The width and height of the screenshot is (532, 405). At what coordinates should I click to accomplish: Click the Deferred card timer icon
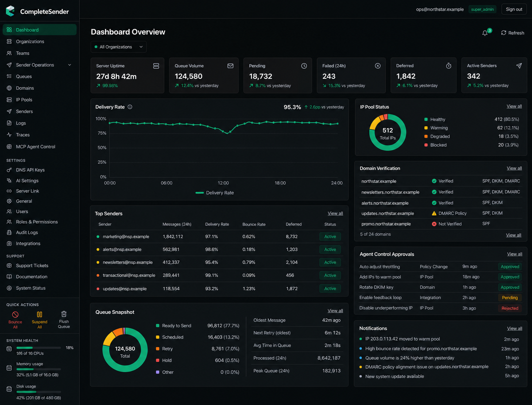[449, 66]
